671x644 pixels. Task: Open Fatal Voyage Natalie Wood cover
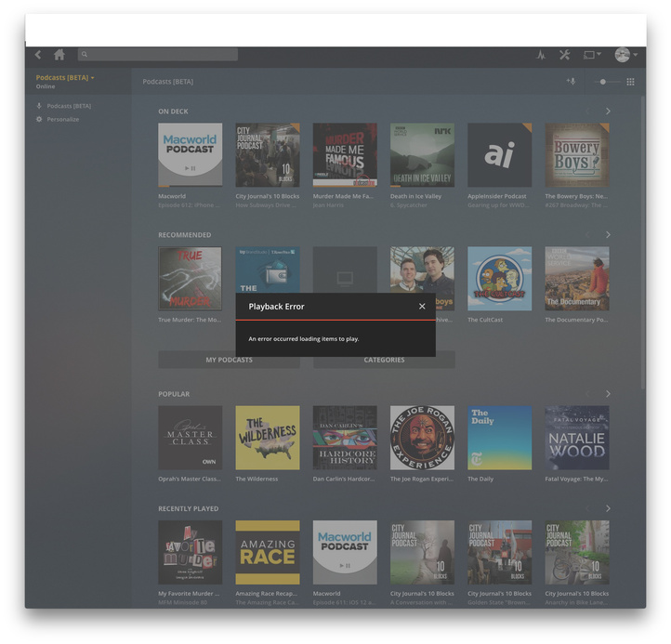577,438
